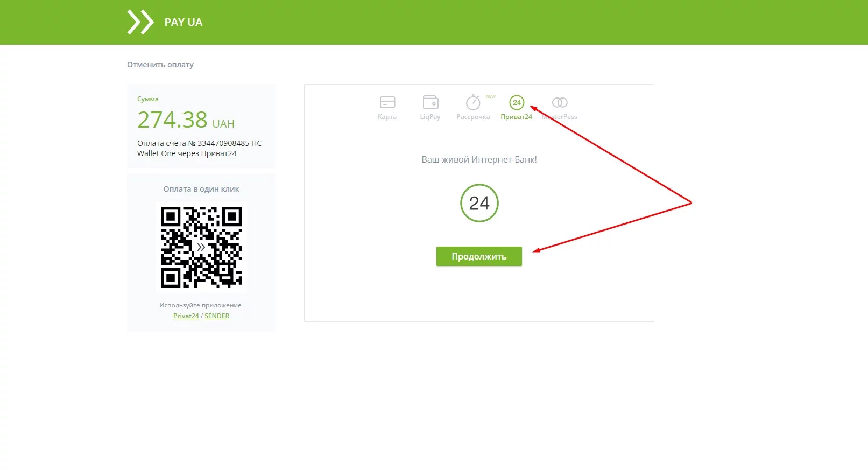
Task: Select the Рассрочка timer icon
Action: (x=473, y=102)
